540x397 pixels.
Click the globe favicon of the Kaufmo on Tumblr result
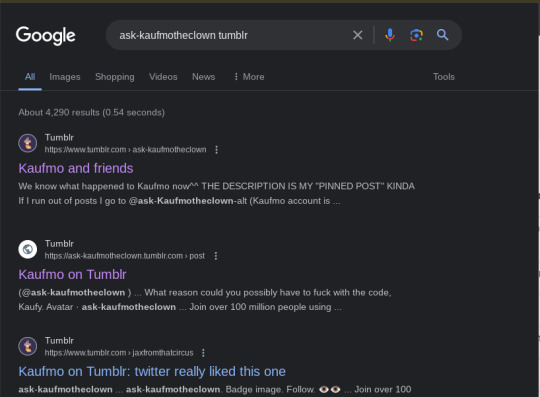click(x=28, y=249)
